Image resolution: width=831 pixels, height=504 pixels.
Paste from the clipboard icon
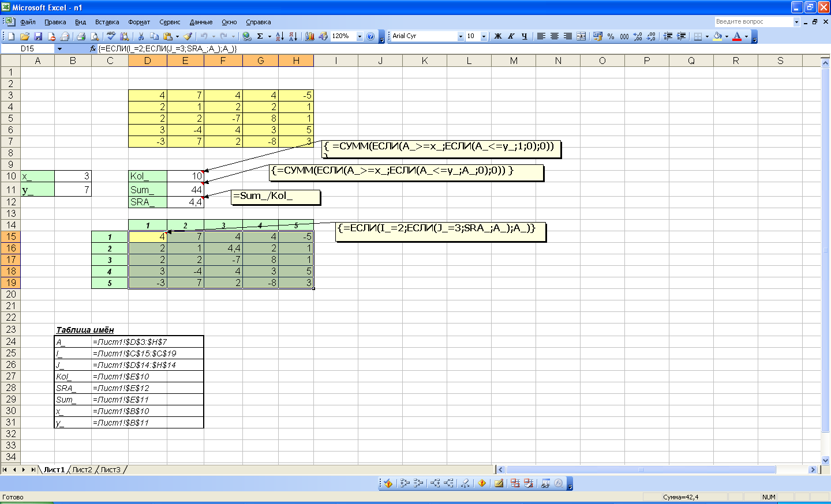pos(168,36)
